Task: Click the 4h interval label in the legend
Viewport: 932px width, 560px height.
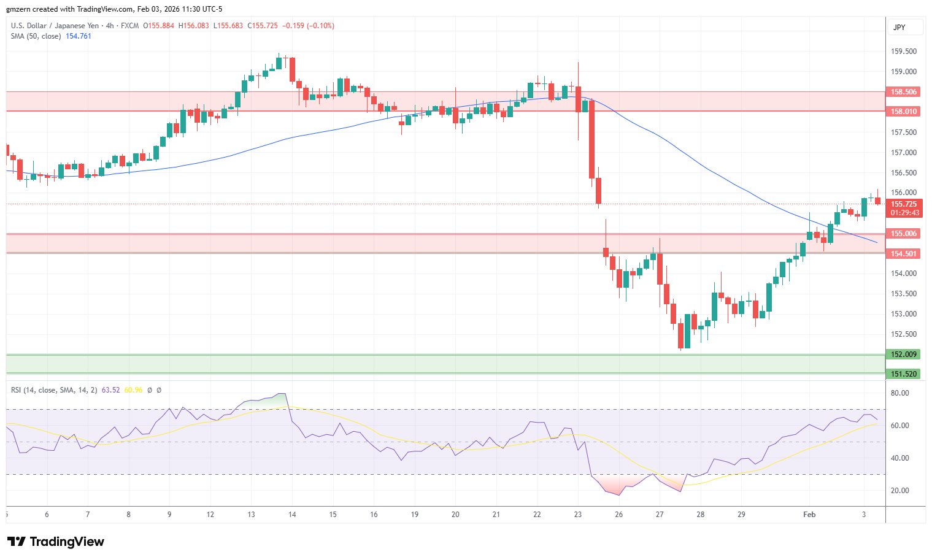Action: [x=110, y=26]
